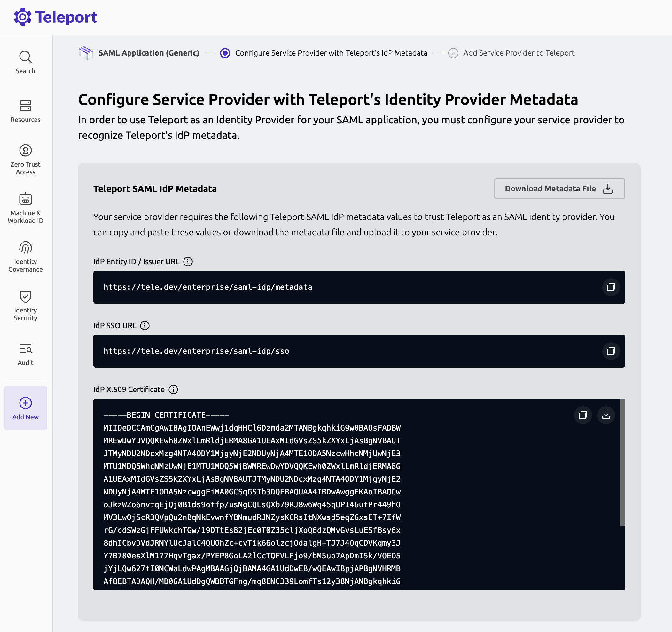The width and height of the screenshot is (672, 632).
Task: Click Download Metadata File button
Action: pyautogui.click(x=559, y=189)
